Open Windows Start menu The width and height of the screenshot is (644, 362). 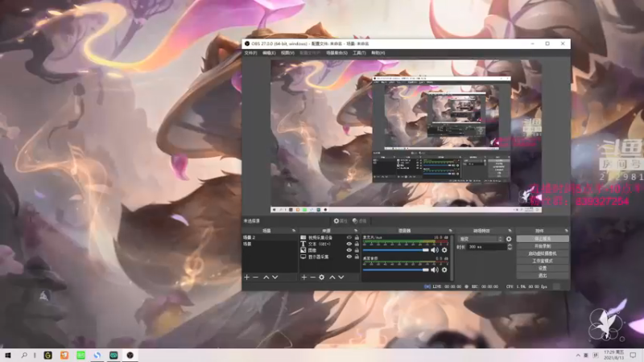pyautogui.click(x=8, y=355)
